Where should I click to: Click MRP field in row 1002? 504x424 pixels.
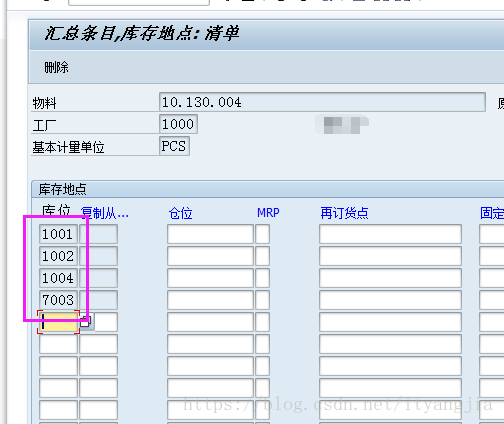(x=263, y=256)
